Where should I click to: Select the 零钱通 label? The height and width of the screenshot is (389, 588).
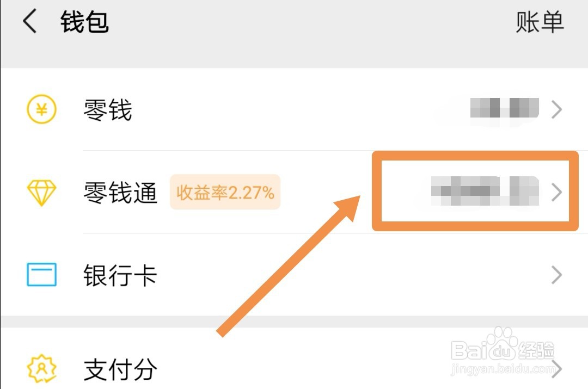(120, 192)
